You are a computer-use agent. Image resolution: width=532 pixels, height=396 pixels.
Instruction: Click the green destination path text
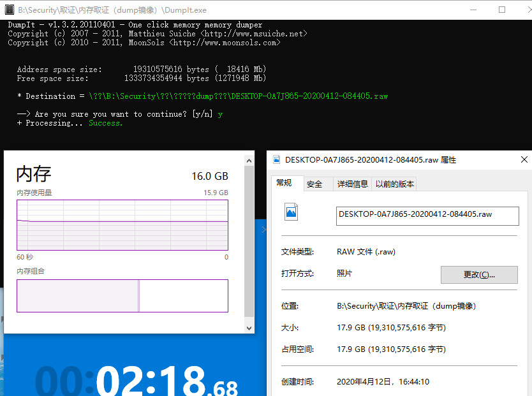point(239,96)
